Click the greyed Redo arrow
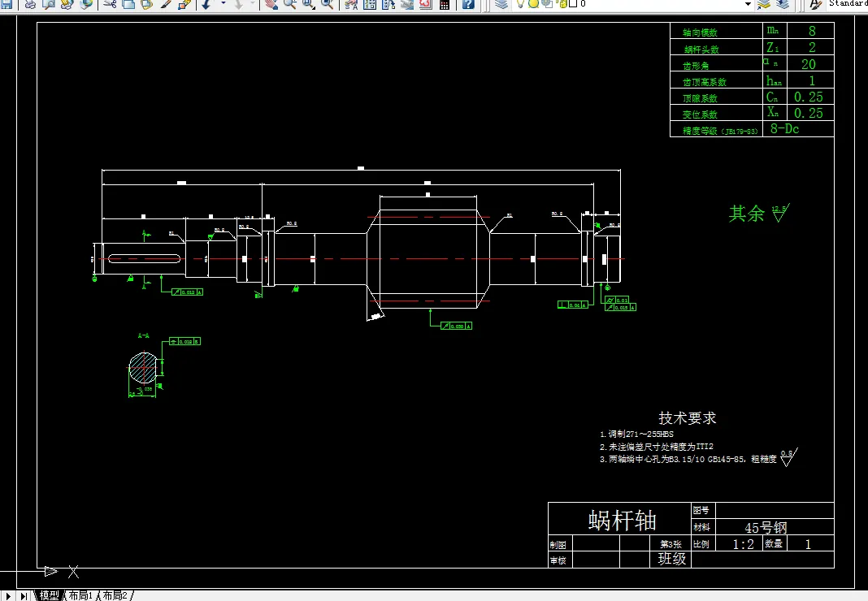 [239, 4]
